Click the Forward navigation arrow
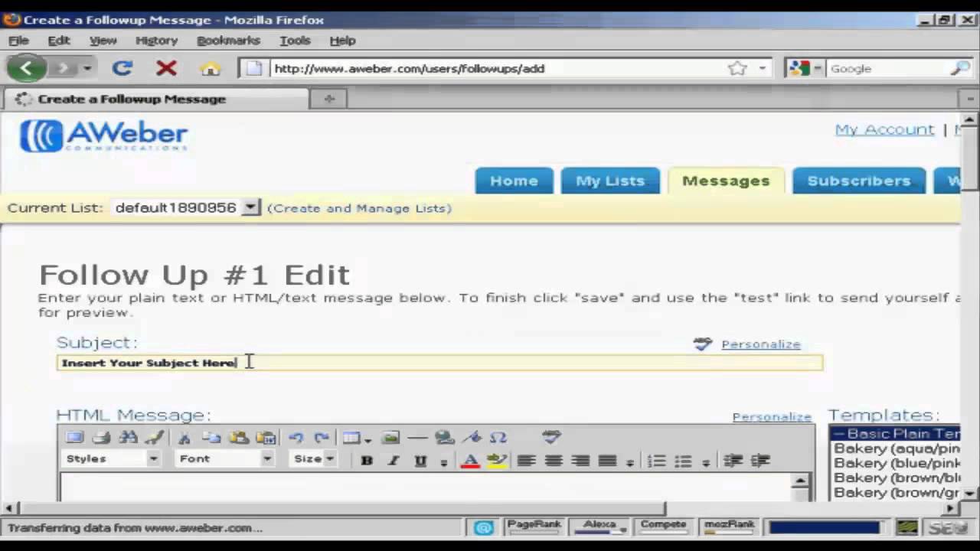This screenshot has width=980, height=551. [x=64, y=68]
